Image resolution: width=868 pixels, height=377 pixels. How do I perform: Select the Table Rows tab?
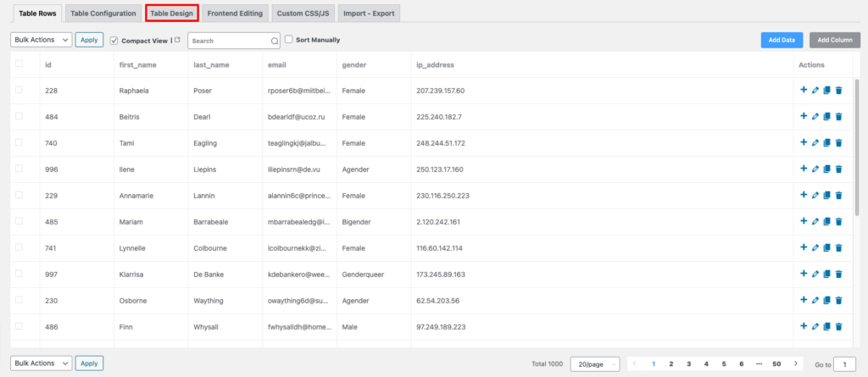click(37, 14)
